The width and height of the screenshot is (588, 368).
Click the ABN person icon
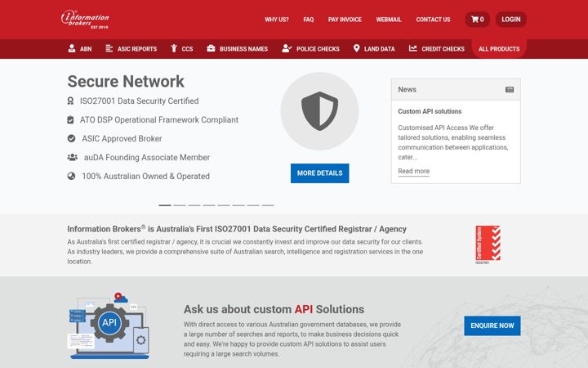click(72, 48)
